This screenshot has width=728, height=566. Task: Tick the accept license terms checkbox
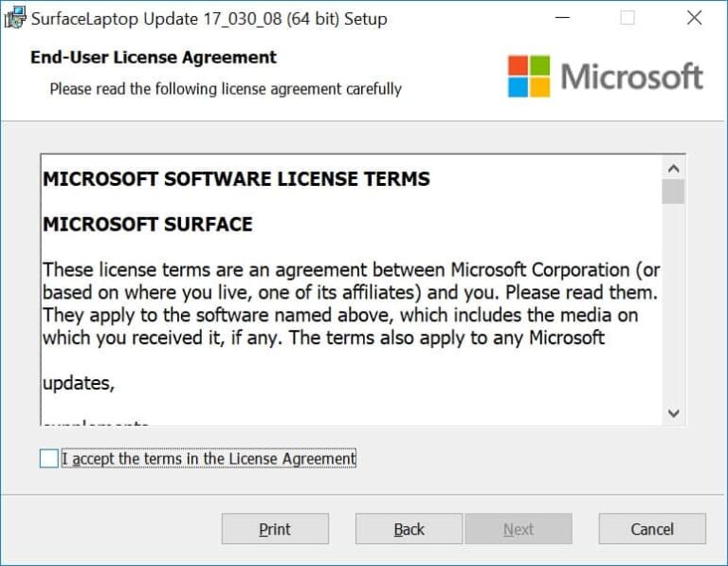click(x=49, y=459)
